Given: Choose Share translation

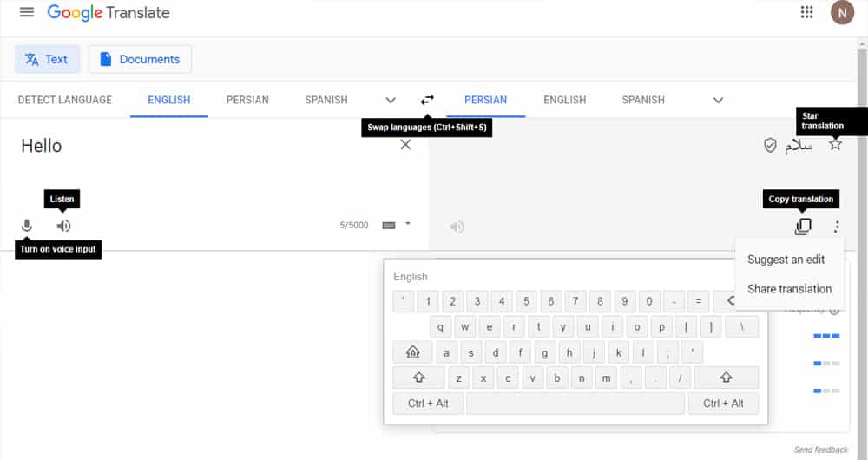Looking at the screenshot, I should (789, 289).
